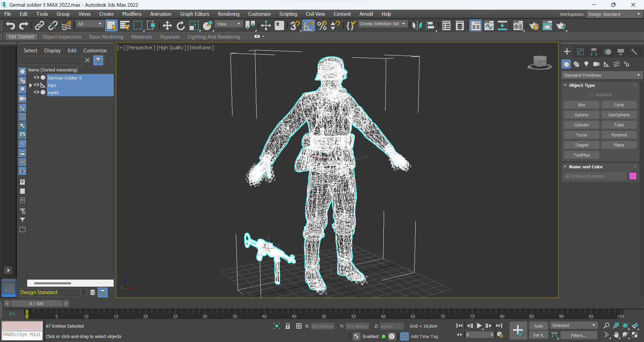Toggle Percent Snap in toolbar
Screen dimensions: 644x342
point(322,26)
